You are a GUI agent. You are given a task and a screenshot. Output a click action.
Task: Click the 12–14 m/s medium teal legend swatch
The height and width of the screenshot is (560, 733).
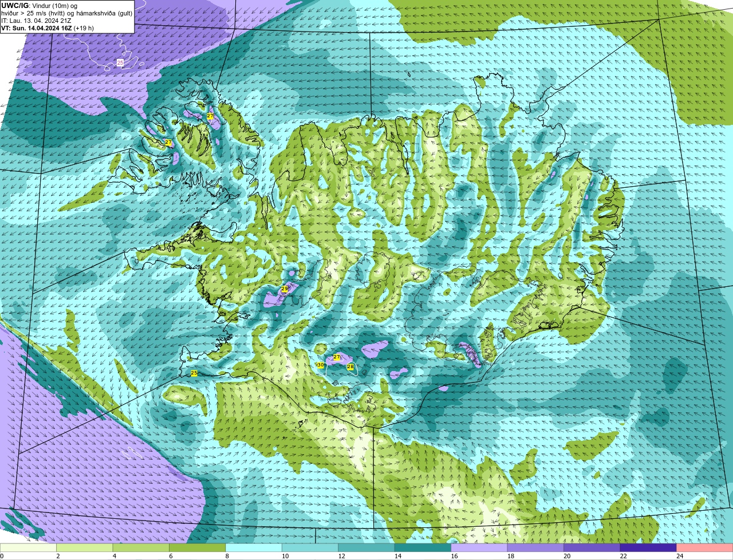click(367, 548)
